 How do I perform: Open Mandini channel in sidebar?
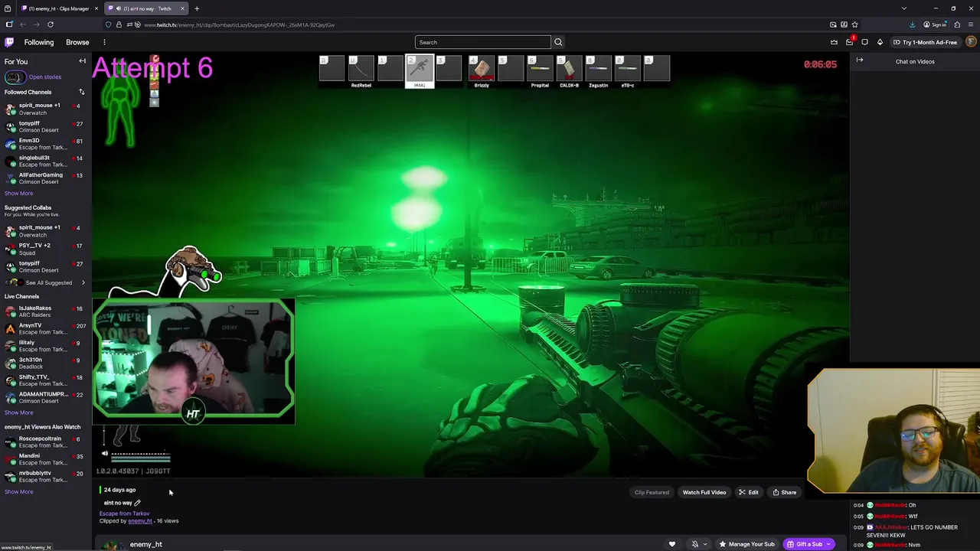(x=46, y=459)
